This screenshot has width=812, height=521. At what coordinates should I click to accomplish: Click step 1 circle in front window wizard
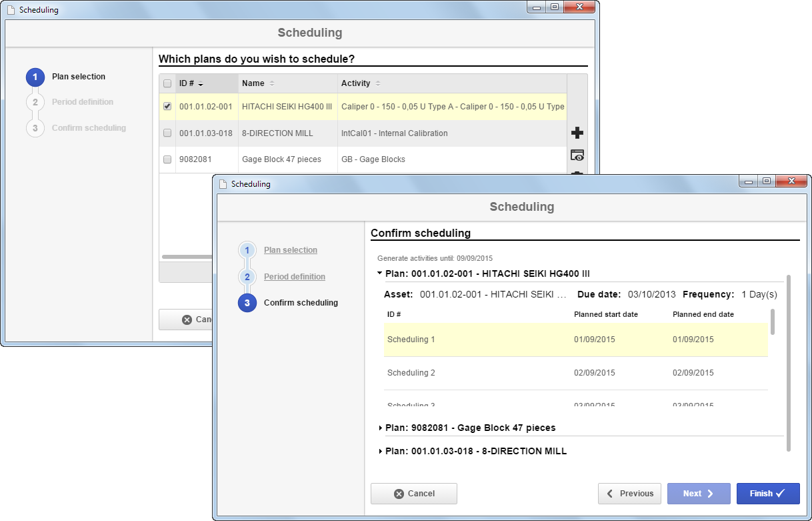click(247, 250)
